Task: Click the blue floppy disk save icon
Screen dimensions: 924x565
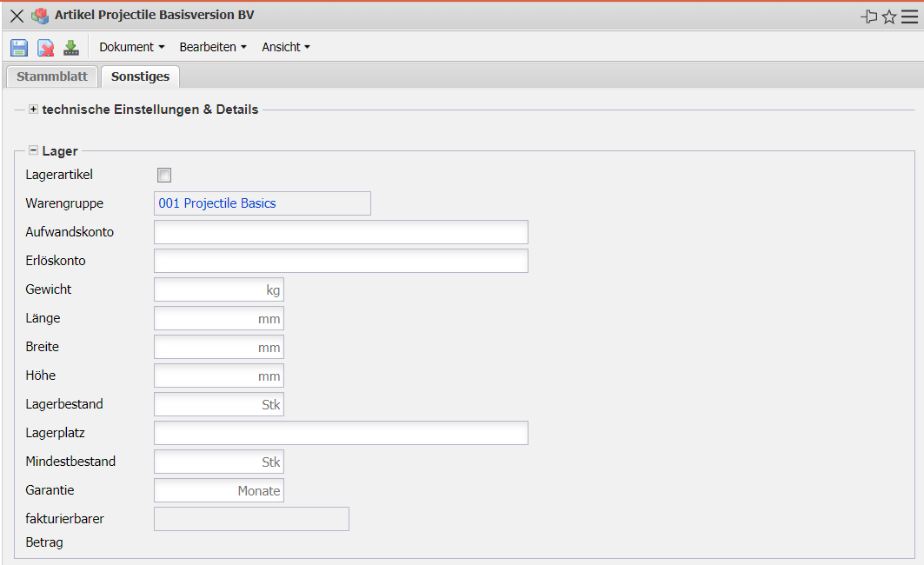Action: (19, 48)
